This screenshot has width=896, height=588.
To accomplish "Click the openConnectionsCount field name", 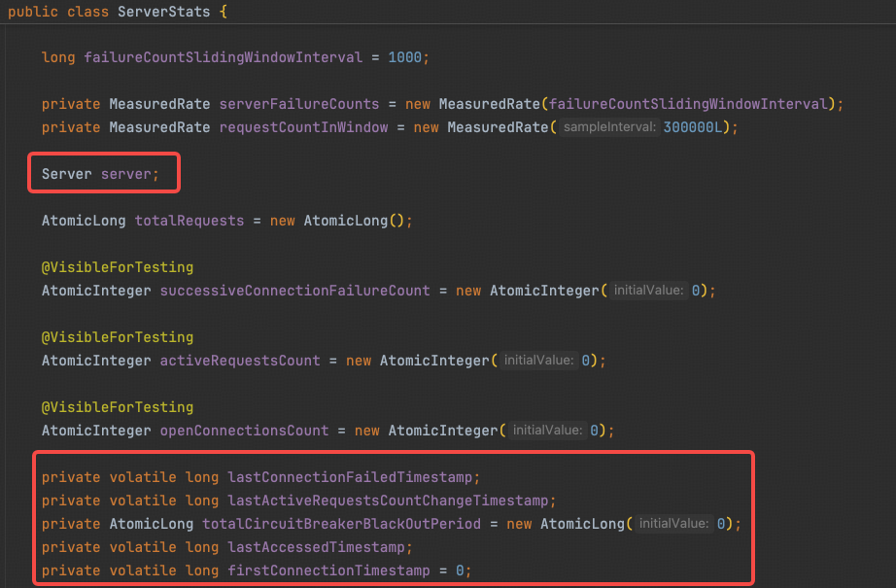I will point(244,431).
